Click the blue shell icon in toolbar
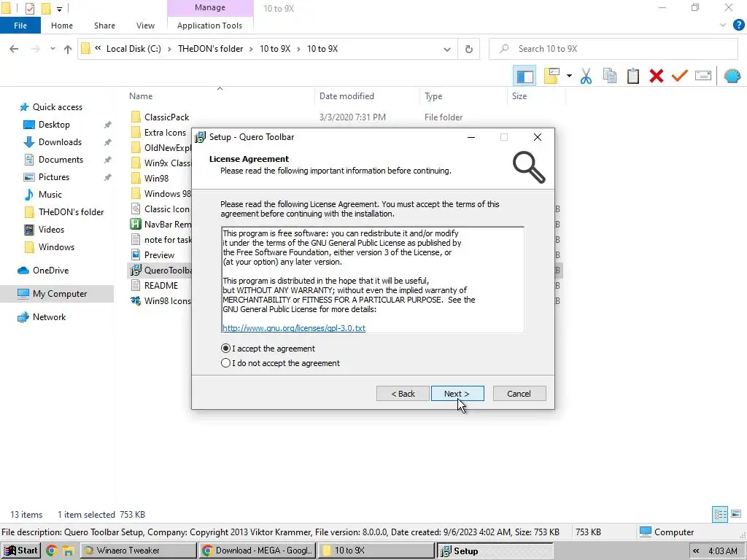This screenshot has width=747, height=560. click(x=732, y=76)
